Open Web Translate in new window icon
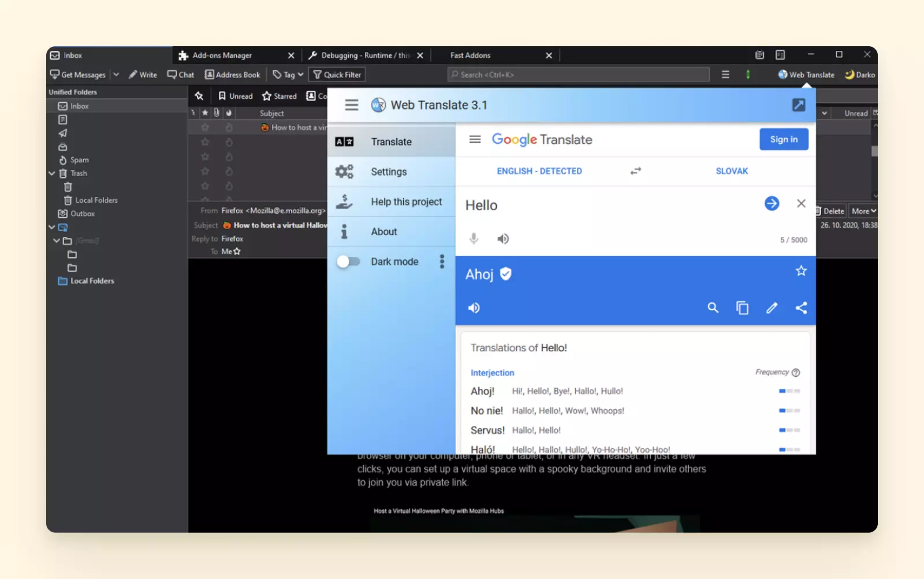 pos(799,105)
